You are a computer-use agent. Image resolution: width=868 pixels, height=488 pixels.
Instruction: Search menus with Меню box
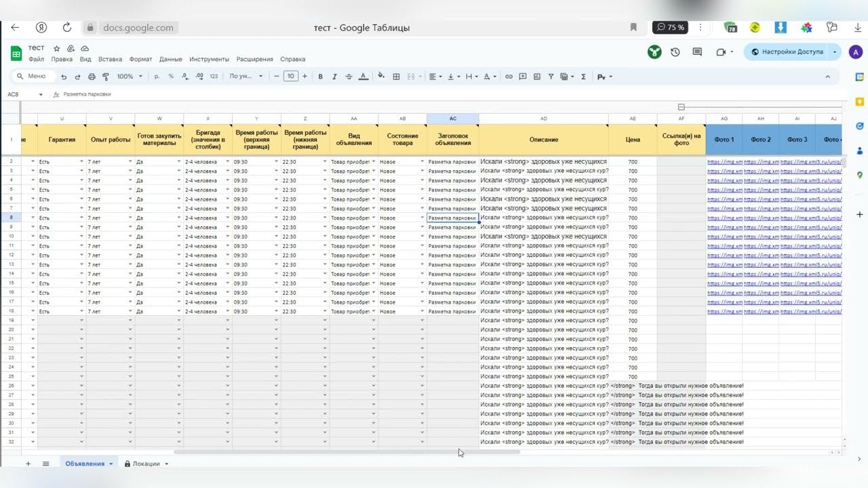33,77
